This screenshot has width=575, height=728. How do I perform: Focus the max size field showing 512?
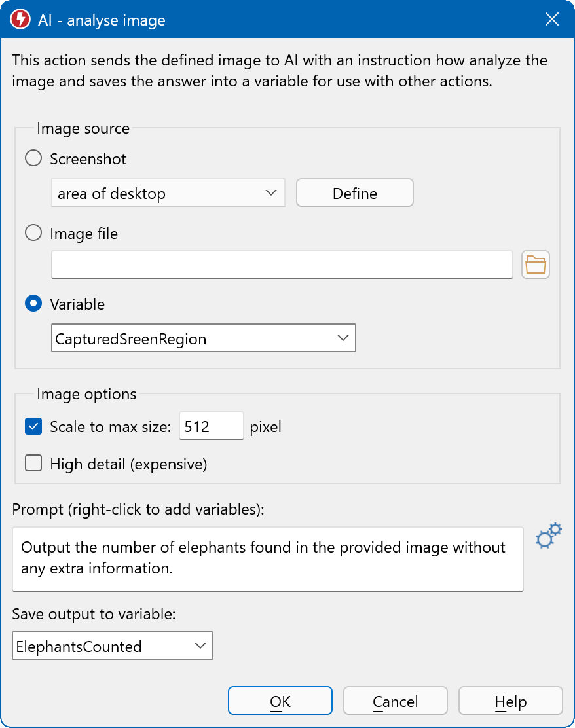pyautogui.click(x=211, y=428)
